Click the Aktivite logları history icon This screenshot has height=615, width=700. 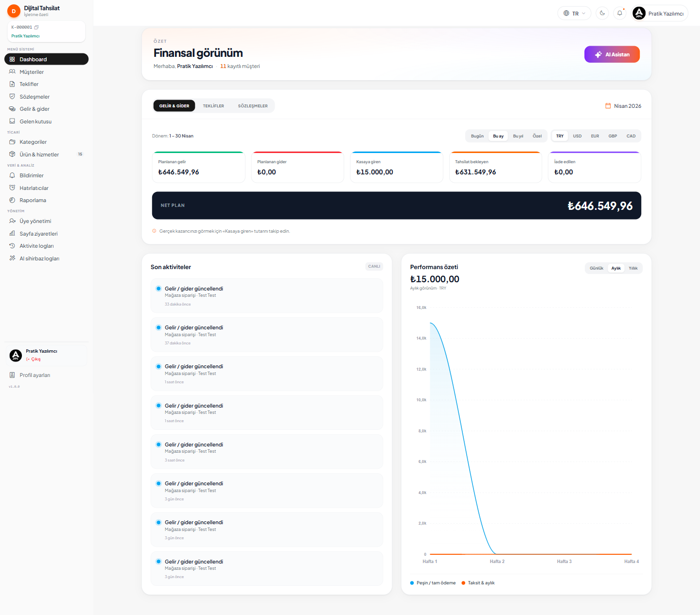click(12, 246)
